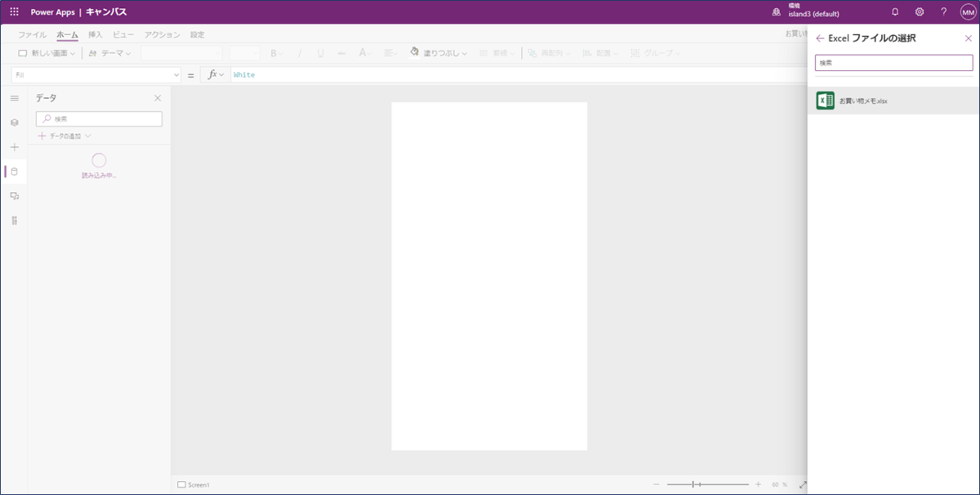Switch to the 設定 tab
The image size is (980, 495).
coord(198,35)
